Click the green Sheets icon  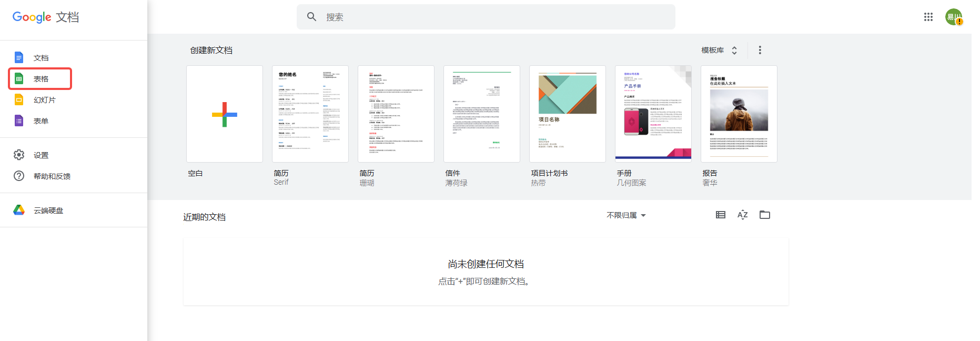19,78
